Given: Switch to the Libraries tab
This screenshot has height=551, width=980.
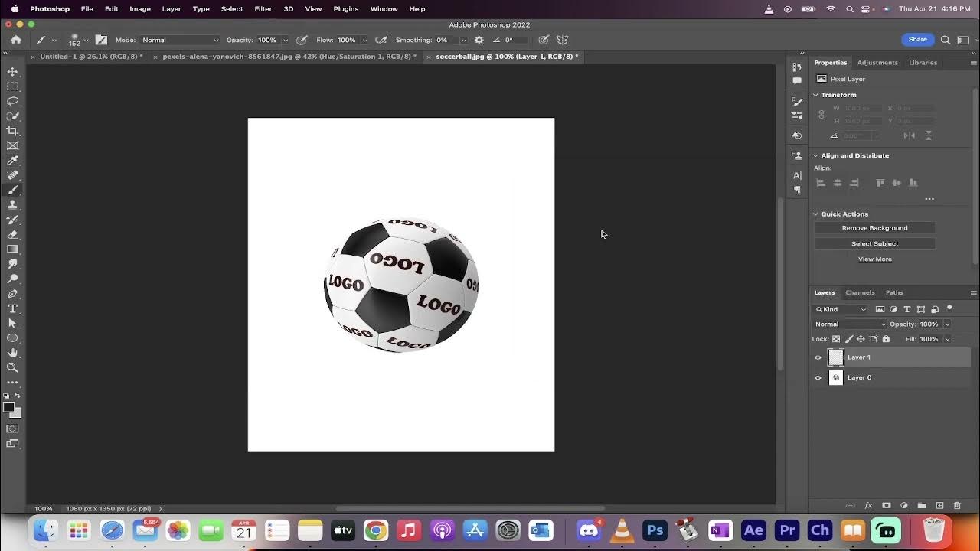Looking at the screenshot, I should coord(923,63).
